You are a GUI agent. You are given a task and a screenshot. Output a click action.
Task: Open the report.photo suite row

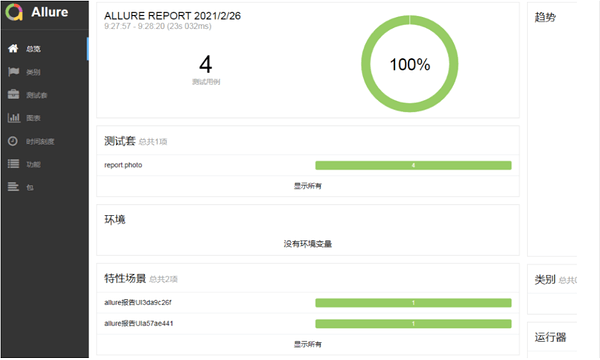[x=308, y=165]
